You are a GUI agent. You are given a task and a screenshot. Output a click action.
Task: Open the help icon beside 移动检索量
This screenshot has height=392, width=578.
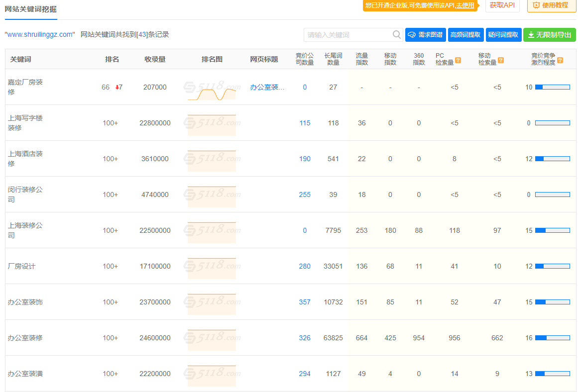[501, 60]
